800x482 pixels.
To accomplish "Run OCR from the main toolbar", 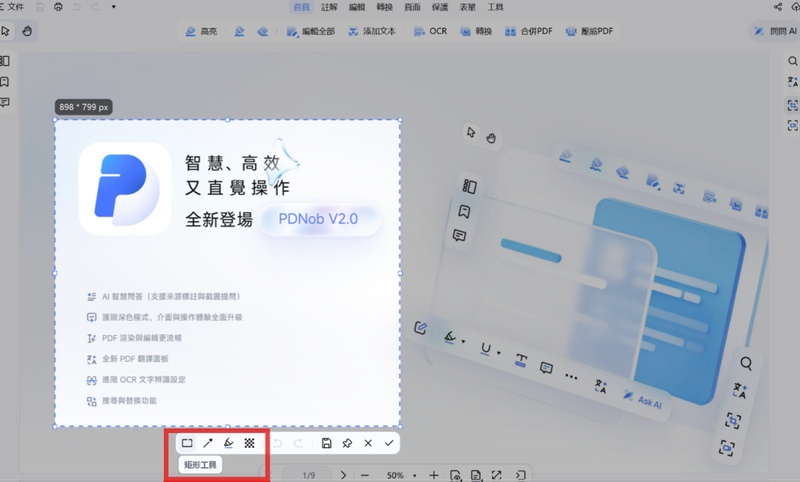I will coord(430,31).
